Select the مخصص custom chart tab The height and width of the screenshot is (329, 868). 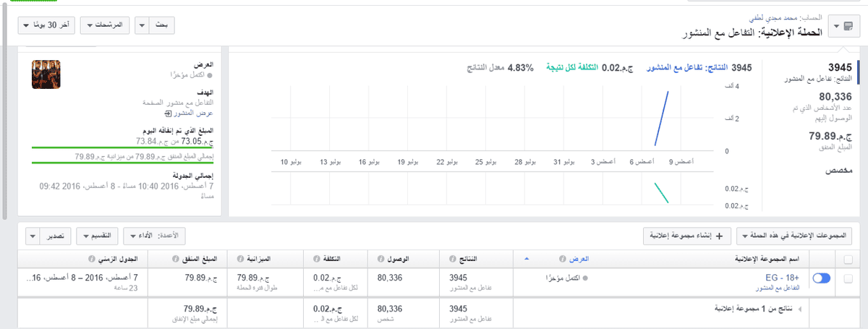[840, 171]
